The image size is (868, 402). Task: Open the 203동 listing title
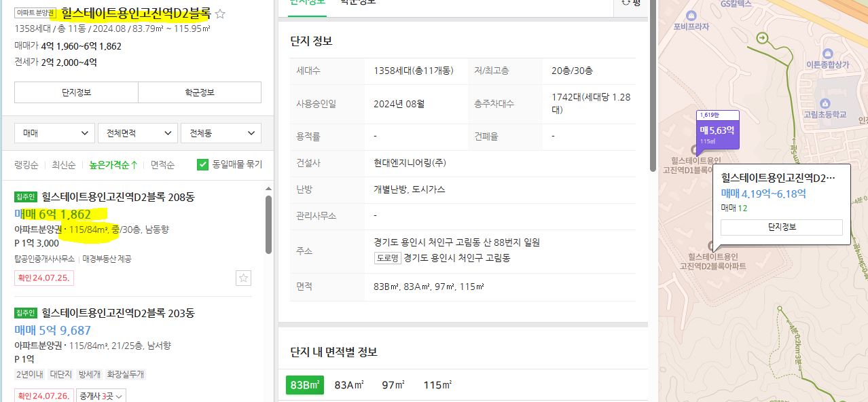[x=118, y=313]
